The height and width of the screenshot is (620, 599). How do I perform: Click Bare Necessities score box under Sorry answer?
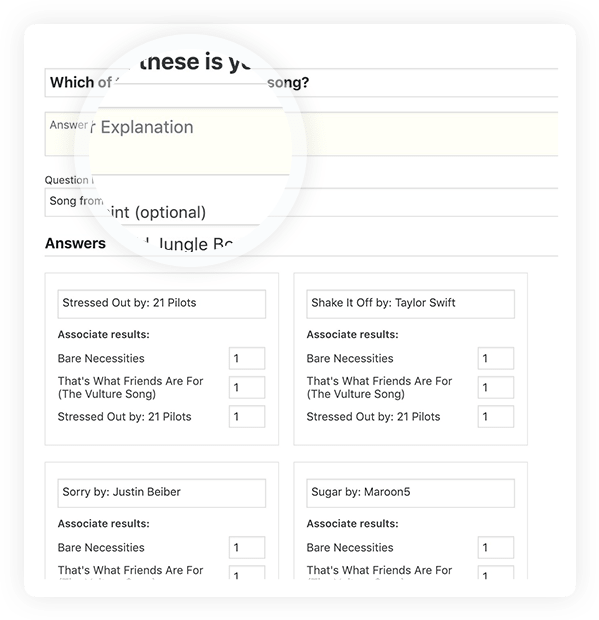point(247,547)
